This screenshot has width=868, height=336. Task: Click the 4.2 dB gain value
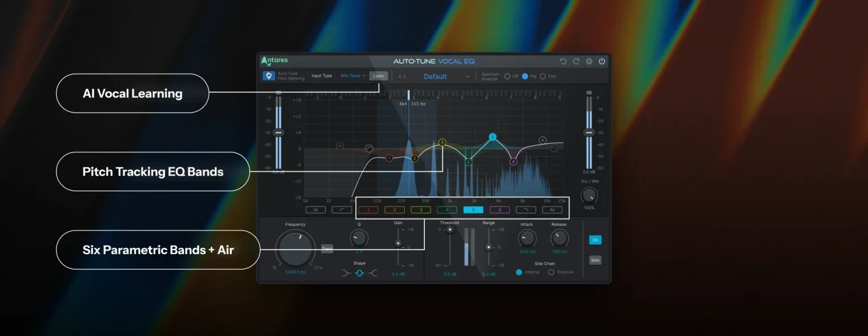398,274
